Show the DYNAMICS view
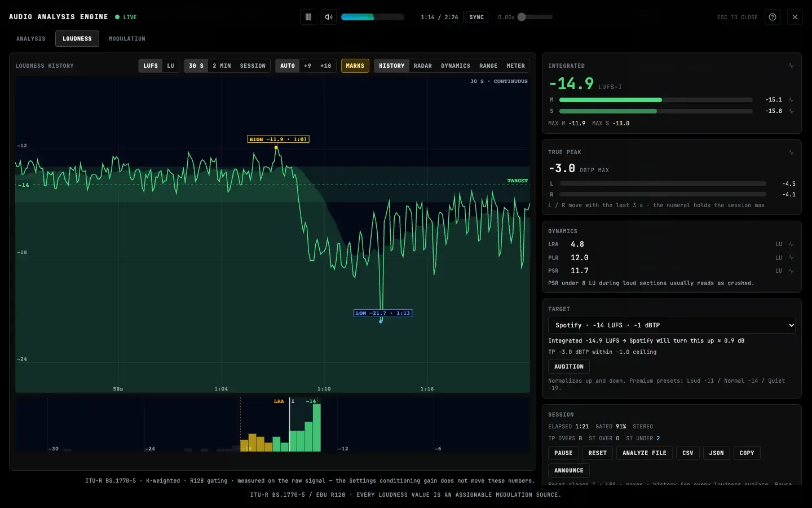This screenshot has width=812, height=508. [456, 66]
